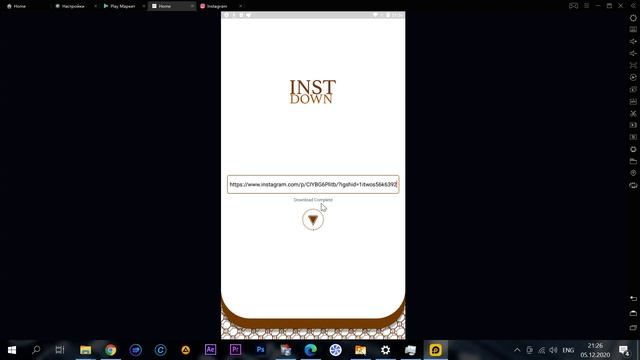Switch to the Instagram tab

(214, 6)
